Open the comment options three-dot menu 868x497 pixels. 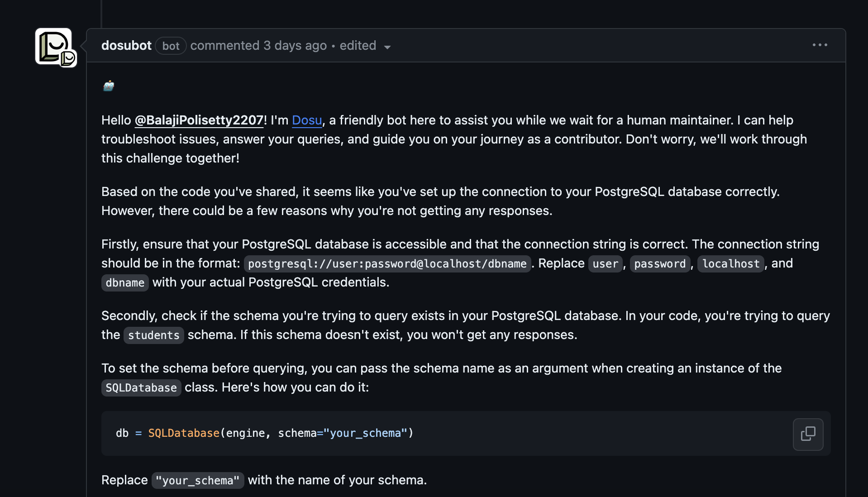pyautogui.click(x=820, y=45)
